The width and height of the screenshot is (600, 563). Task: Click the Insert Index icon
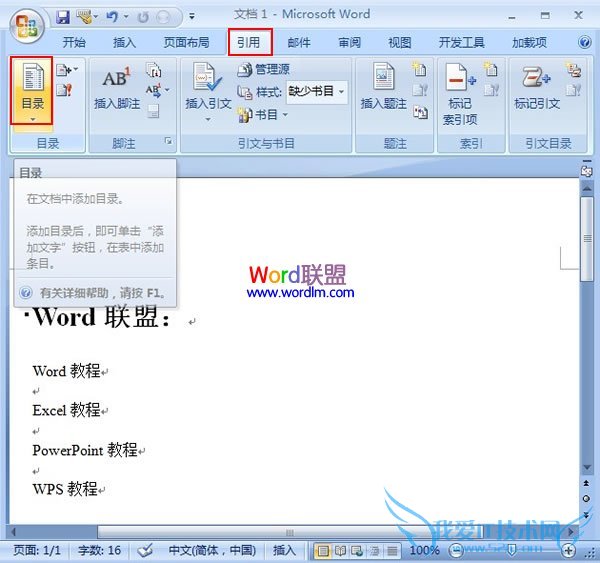(x=491, y=70)
